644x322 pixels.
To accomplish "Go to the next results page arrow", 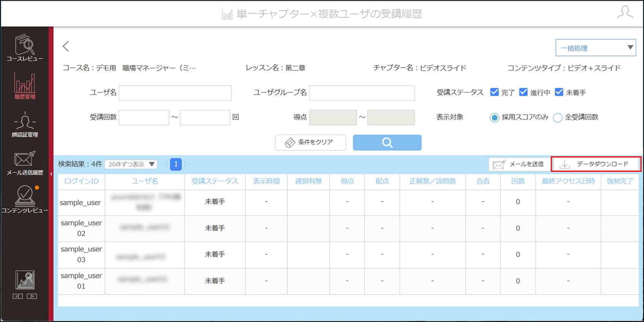I will point(187,164).
